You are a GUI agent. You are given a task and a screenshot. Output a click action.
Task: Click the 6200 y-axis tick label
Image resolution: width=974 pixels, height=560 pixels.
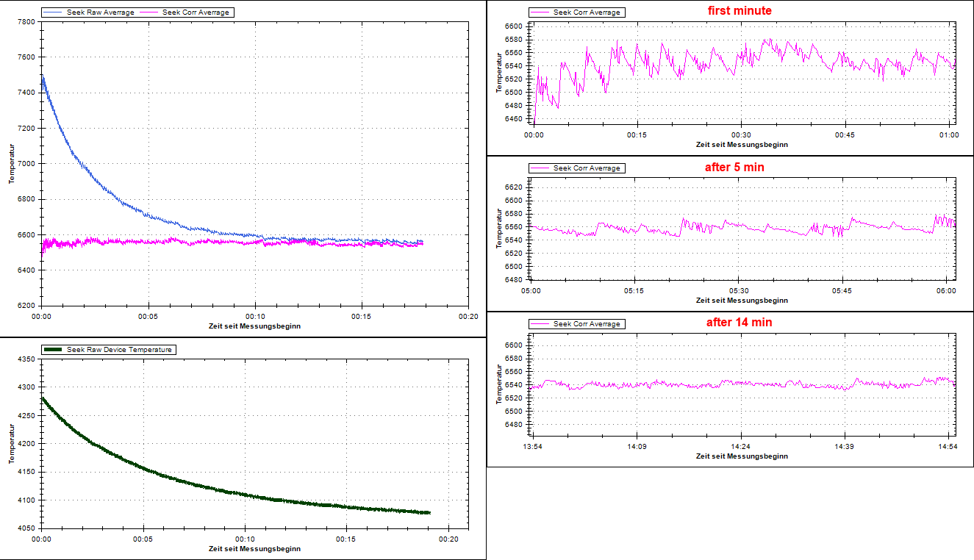tap(25, 306)
